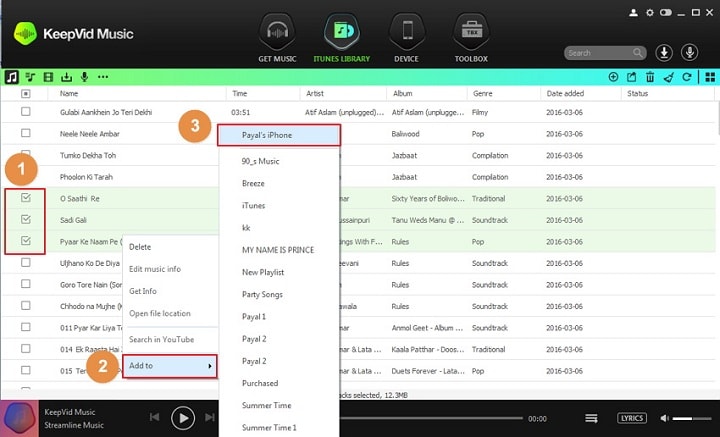
Task: Open the play queue list icon
Action: 591,418
